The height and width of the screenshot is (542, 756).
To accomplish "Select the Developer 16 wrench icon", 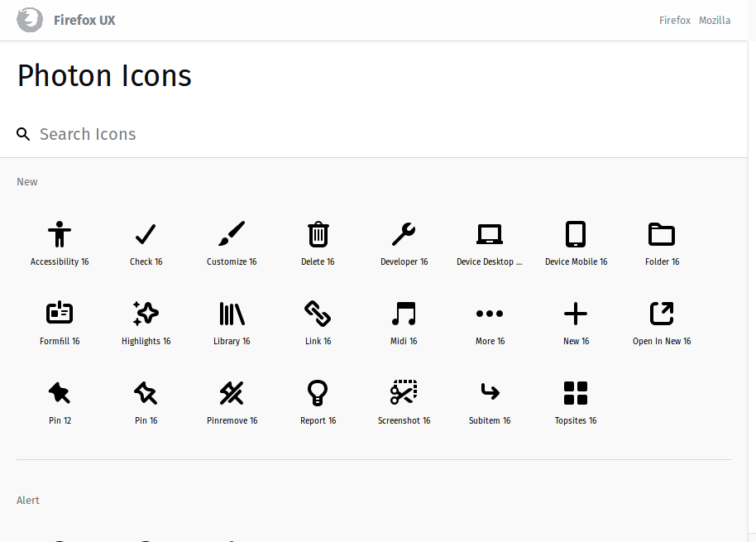I will 404,234.
